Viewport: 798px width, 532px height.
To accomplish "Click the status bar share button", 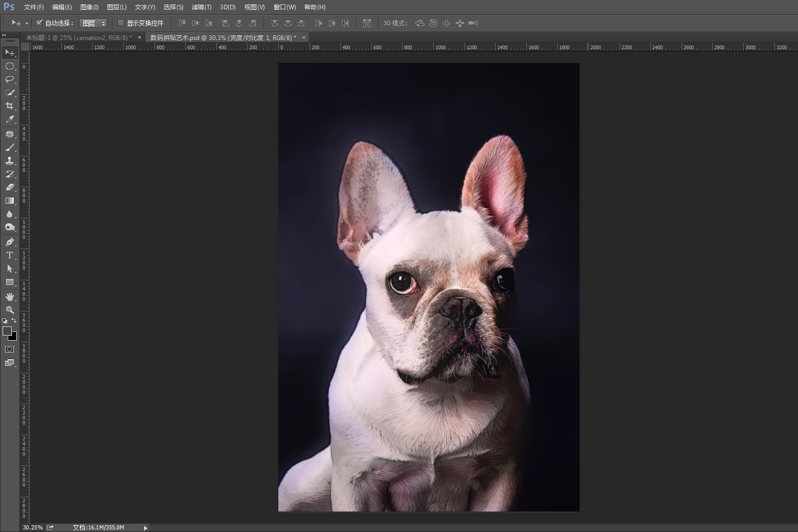I will (x=50, y=527).
